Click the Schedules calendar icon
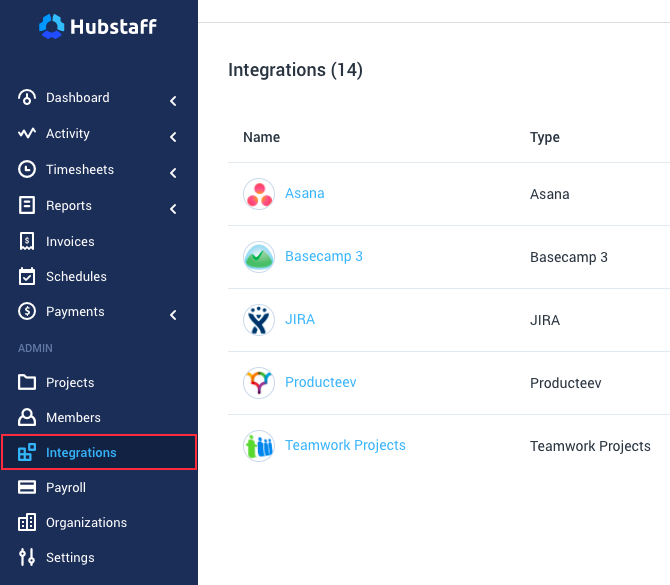 (27, 276)
